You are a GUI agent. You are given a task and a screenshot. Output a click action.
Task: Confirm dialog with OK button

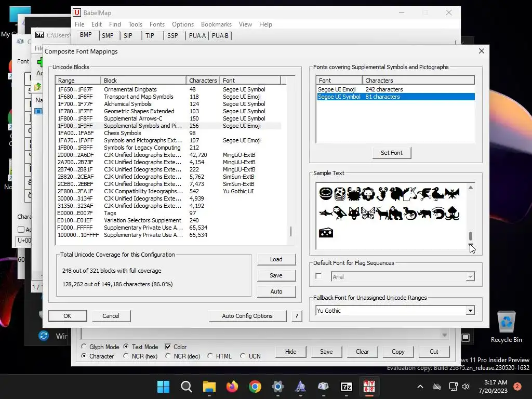(68, 316)
